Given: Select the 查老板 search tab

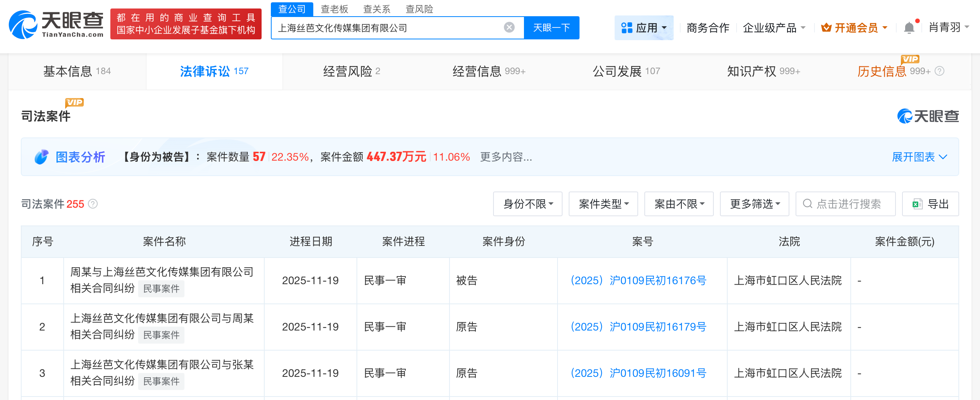Looking at the screenshot, I should point(334,9).
